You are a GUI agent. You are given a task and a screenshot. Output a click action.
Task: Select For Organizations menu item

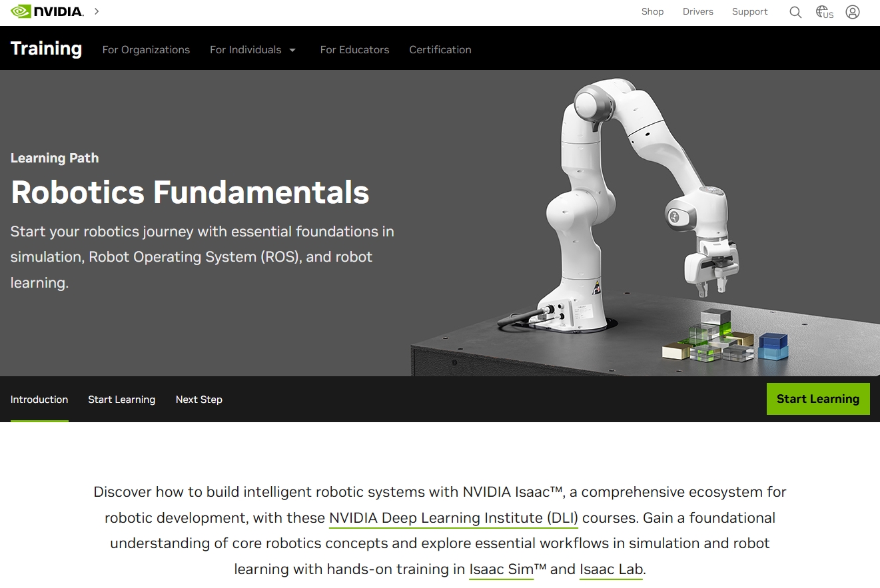tap(146, 50)
